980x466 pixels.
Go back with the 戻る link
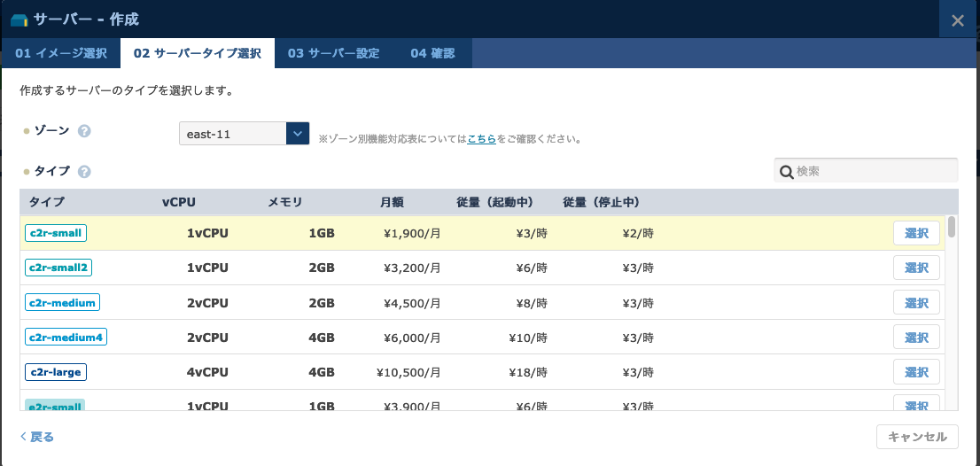(x=37, y=437)
